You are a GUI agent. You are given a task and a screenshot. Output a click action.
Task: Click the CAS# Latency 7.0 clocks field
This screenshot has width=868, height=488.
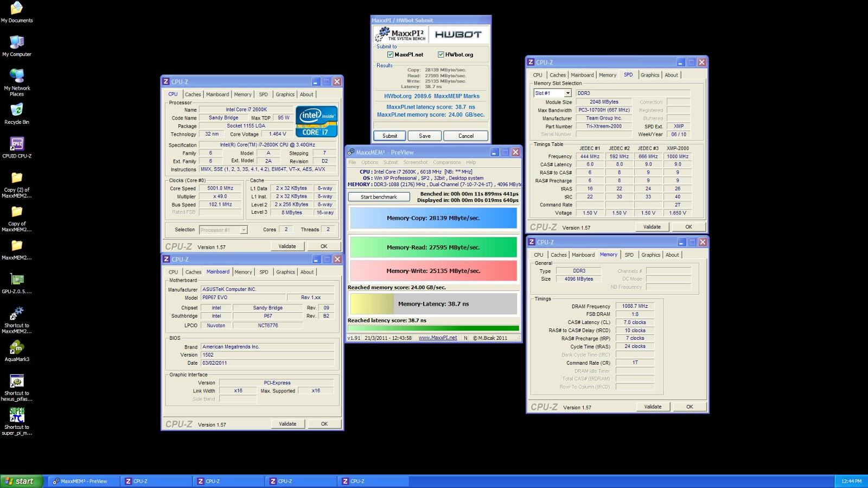pos(635,322)
